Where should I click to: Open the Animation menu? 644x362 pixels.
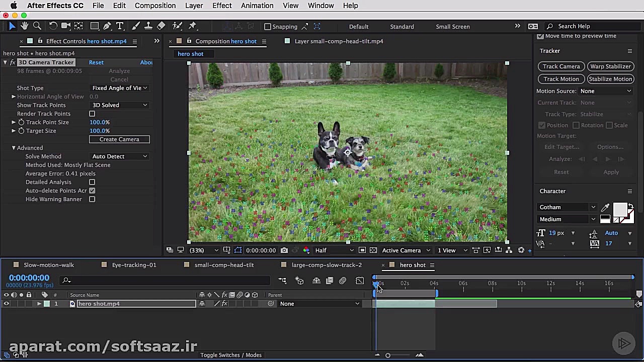point(257,6)
